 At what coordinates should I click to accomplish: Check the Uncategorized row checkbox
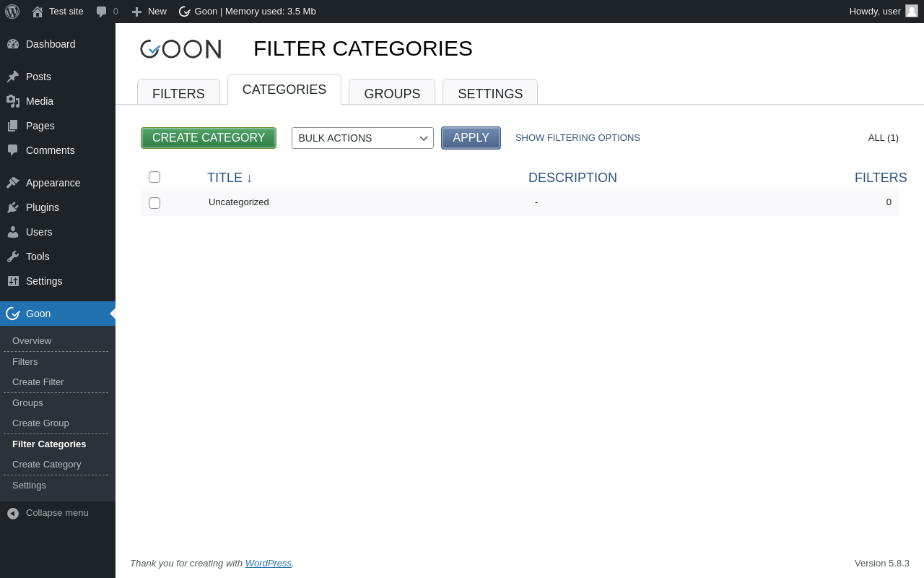pyautogui.click(x=154, y=203)
